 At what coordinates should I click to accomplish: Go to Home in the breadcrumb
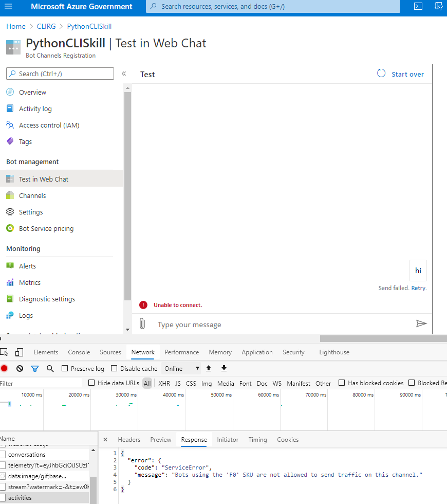16,26
